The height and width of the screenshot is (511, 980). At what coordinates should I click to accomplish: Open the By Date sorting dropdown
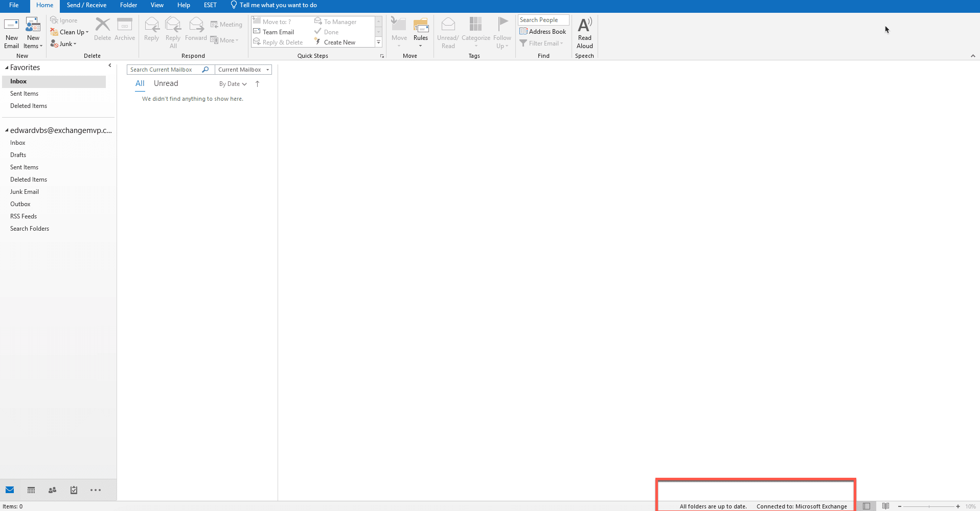[x=232, y=83]
